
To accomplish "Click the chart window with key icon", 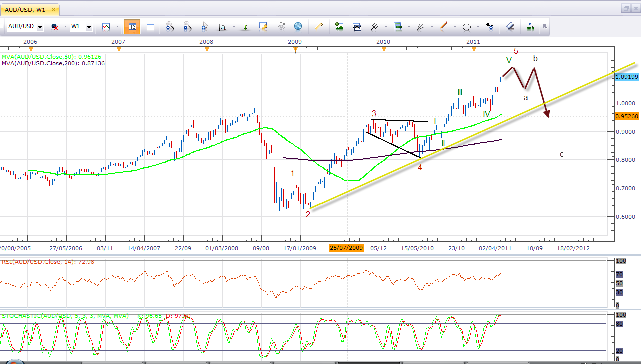I will point(263,26).
